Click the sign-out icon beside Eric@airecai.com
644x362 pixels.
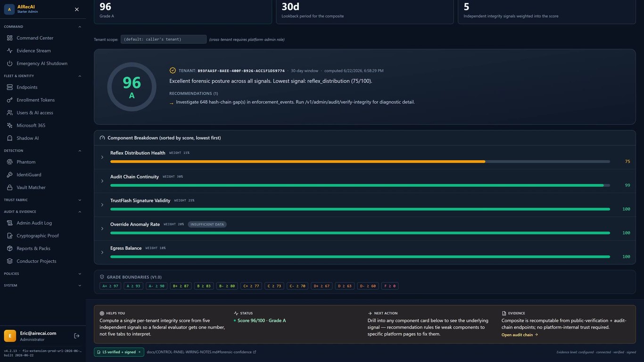click(x=77, y=336)
